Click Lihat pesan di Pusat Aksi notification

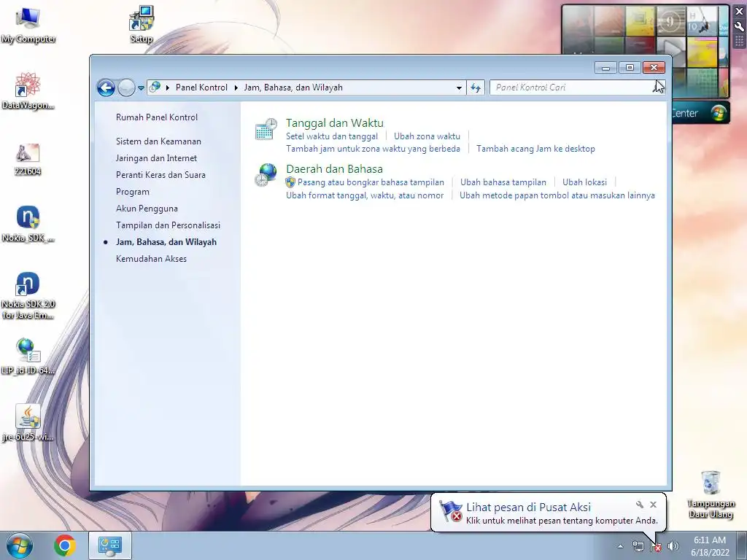coord(528,507)
